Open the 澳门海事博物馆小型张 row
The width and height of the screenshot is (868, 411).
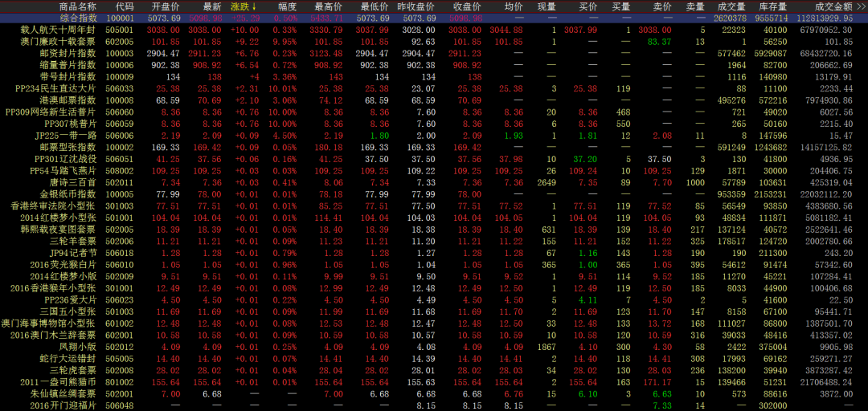click(434, 323)
